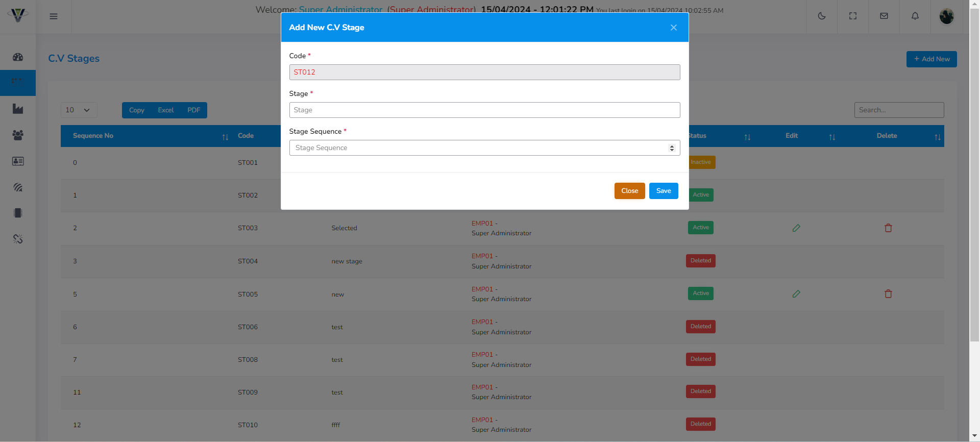This screenshot has height=442, width=980.
Task: Select the ST001 code cell
Action: [x=248, y=163]
